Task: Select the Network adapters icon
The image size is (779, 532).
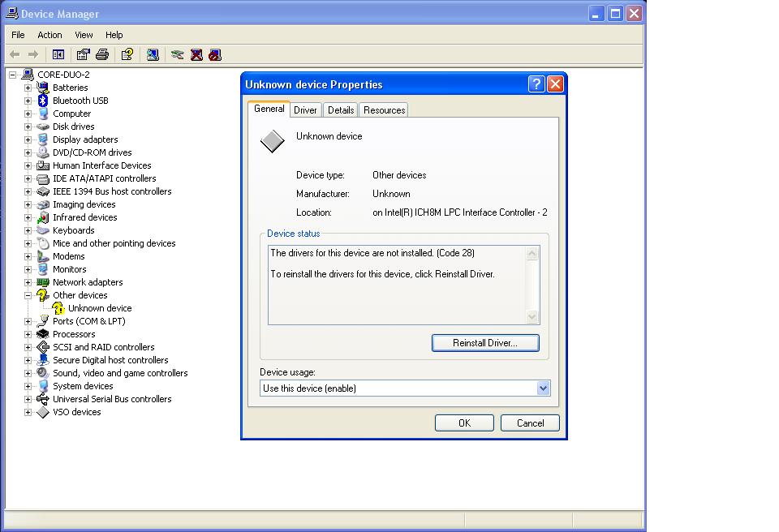Action: pos(43,282)
